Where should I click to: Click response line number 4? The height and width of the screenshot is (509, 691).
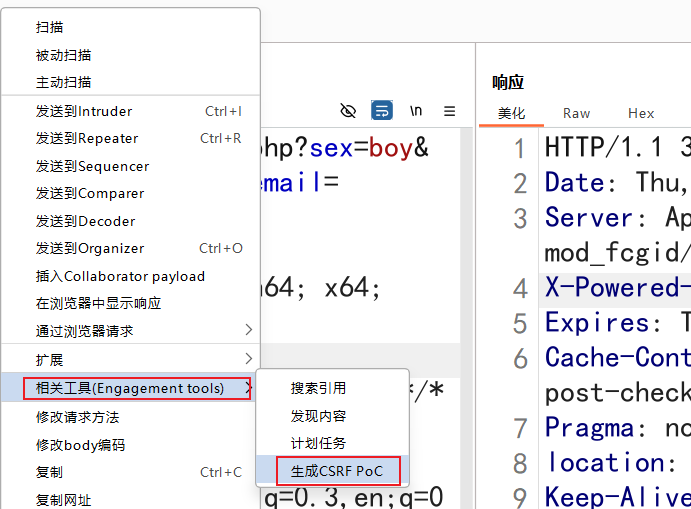pos(520,288)
